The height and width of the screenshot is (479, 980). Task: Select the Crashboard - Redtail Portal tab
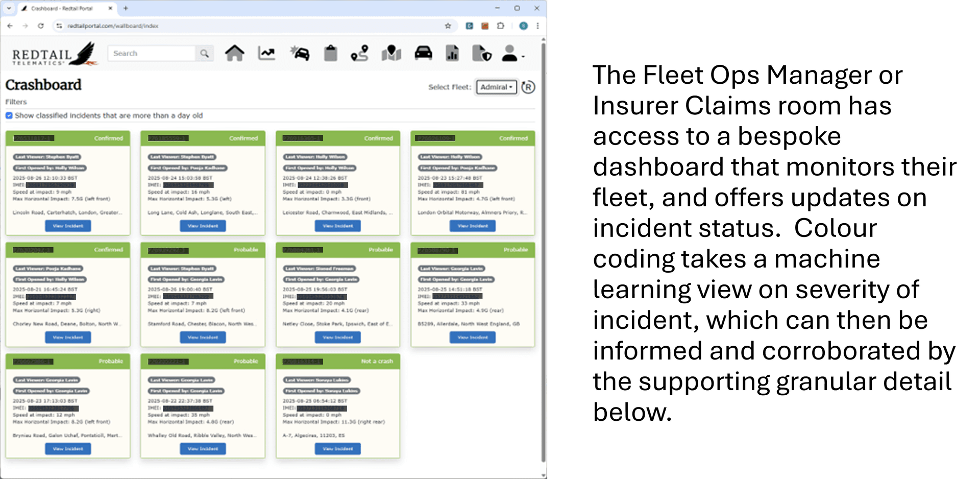(64, 8)
